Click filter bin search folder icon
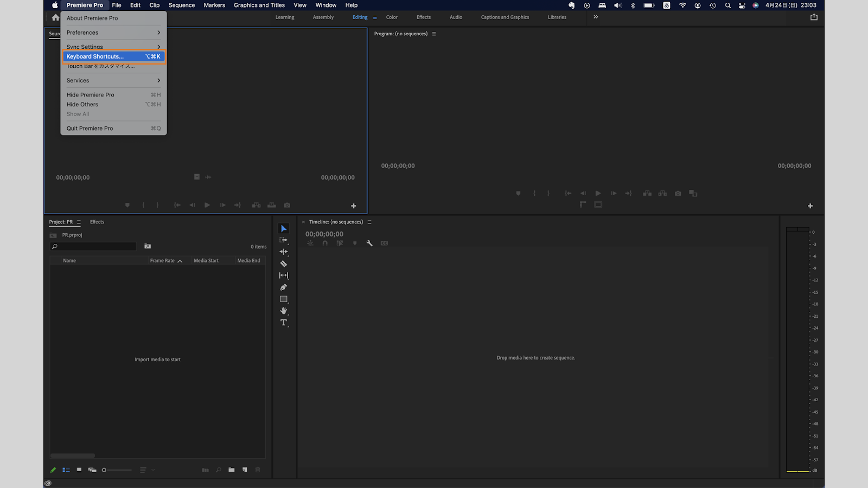 [x=148, y=247]
